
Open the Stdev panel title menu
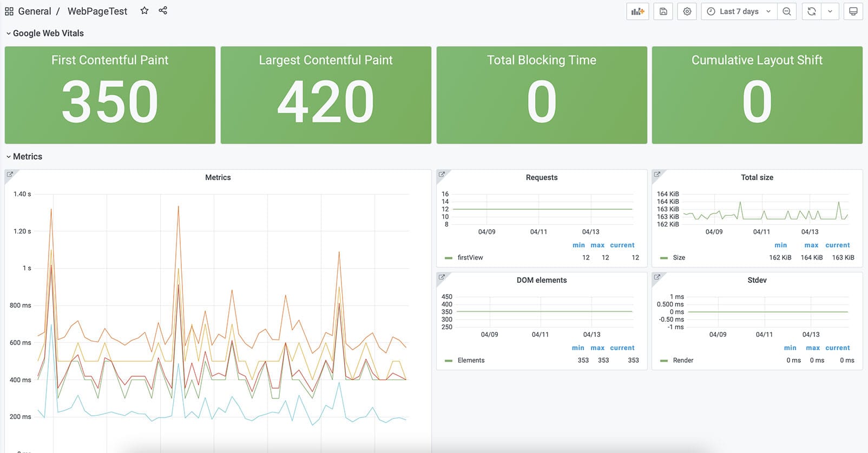(757, 280)
